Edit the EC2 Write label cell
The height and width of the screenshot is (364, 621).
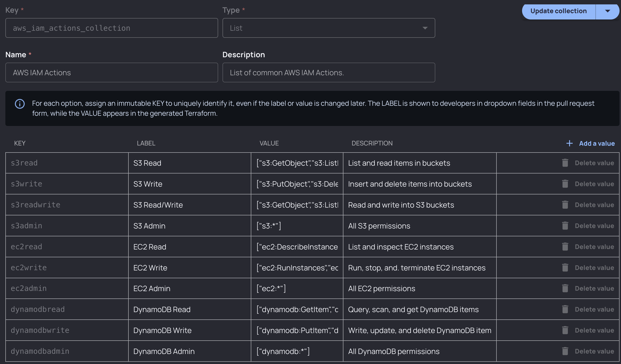190,268
